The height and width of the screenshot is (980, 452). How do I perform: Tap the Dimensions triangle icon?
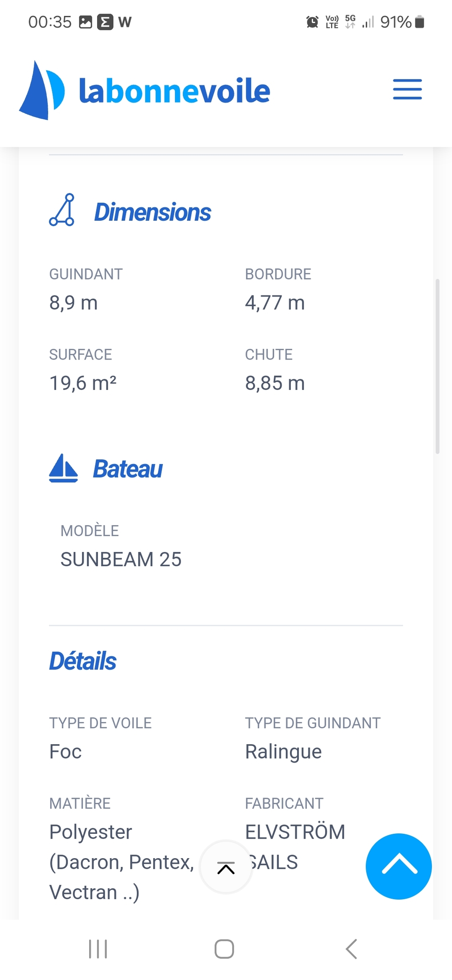(62, 210)
